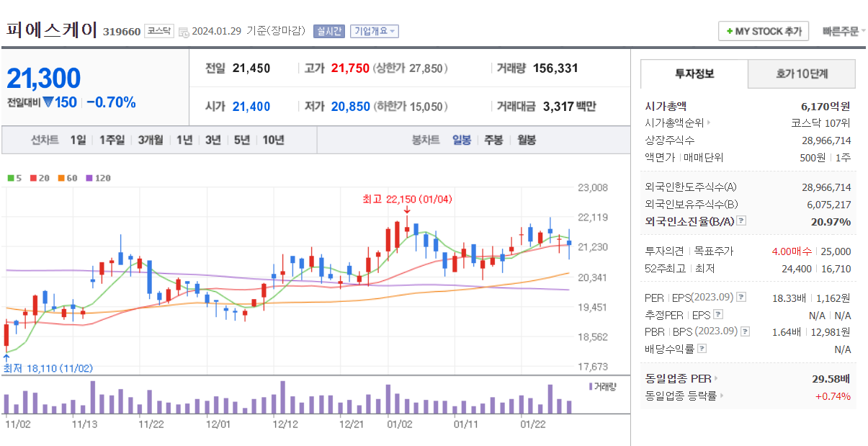Click the orange 60-day average legend swatch
This screenshot has height=446, width=868.
(x=61, y=178)
